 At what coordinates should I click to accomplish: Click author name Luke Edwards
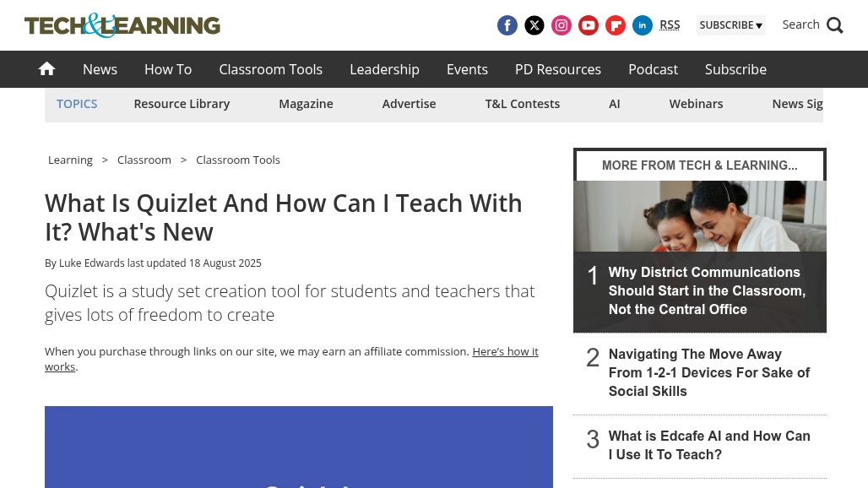coord(92,263)
